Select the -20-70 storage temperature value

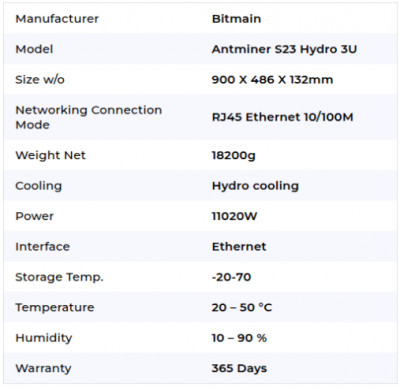click(x=231, y=277)
